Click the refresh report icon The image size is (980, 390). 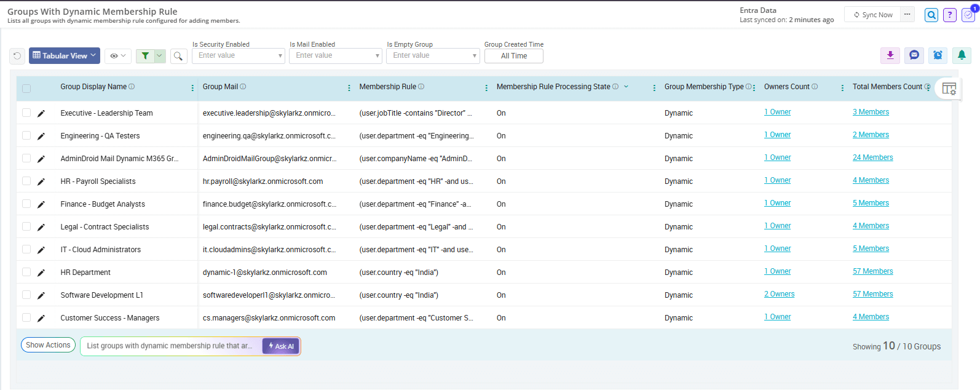pos(17,56)
